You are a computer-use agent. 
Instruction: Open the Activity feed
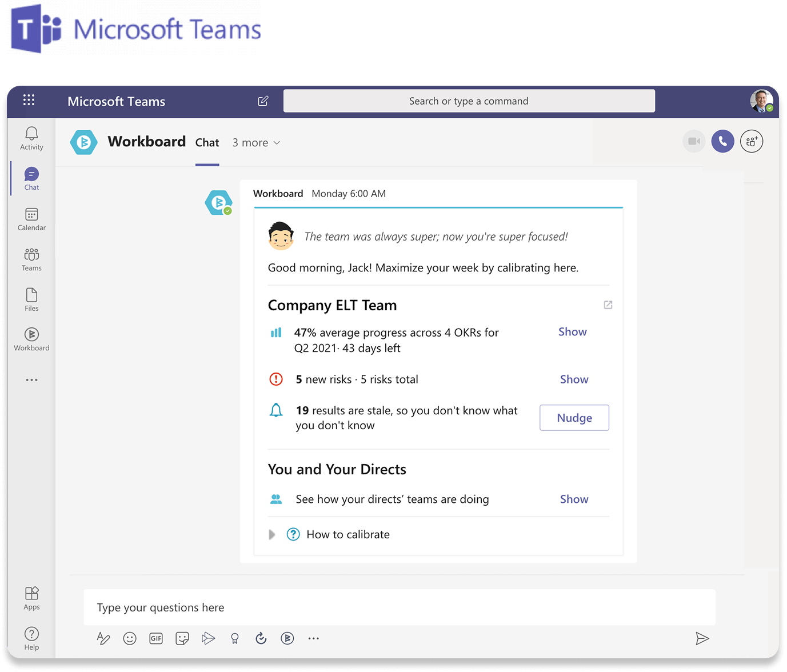[31, 139]
